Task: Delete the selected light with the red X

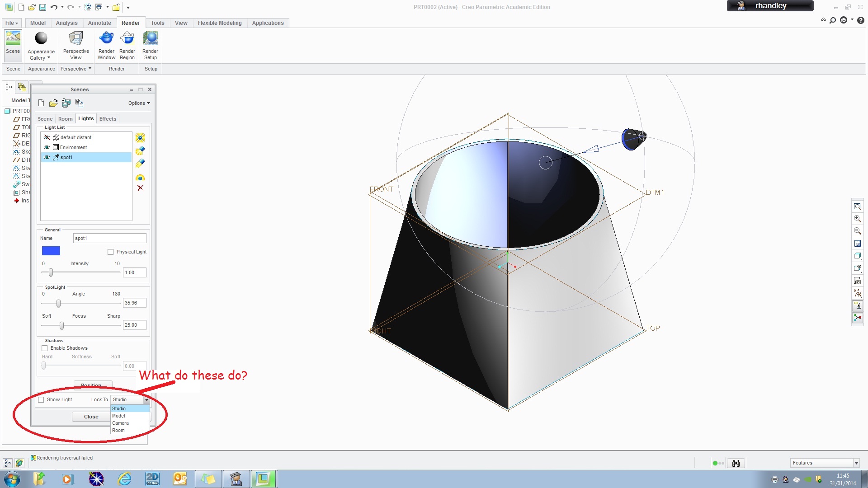Action: (x=140, y=188)
